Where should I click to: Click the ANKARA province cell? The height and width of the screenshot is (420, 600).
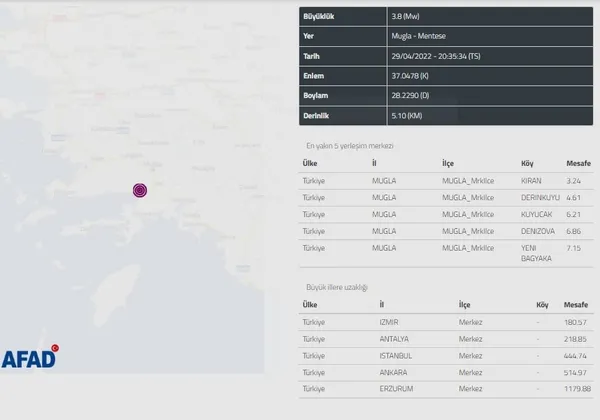(393, 373)
